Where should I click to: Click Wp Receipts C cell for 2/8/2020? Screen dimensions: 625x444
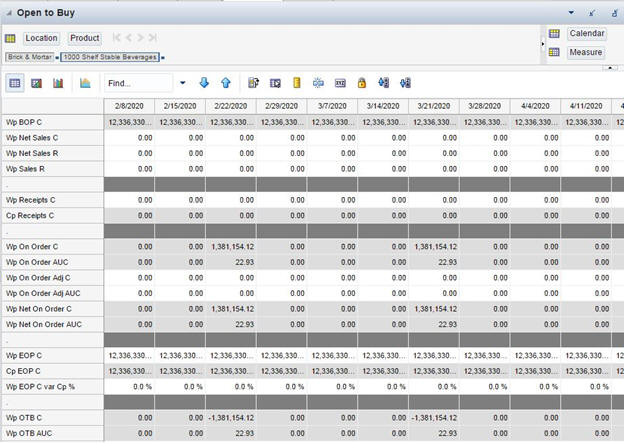pyautogui.click(x=129, y=200)
